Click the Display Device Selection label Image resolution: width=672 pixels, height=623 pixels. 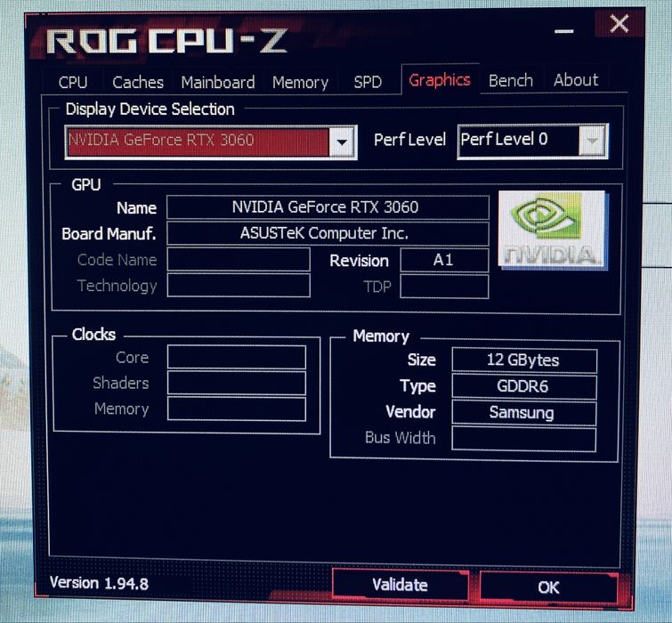[x=150, y=109]
